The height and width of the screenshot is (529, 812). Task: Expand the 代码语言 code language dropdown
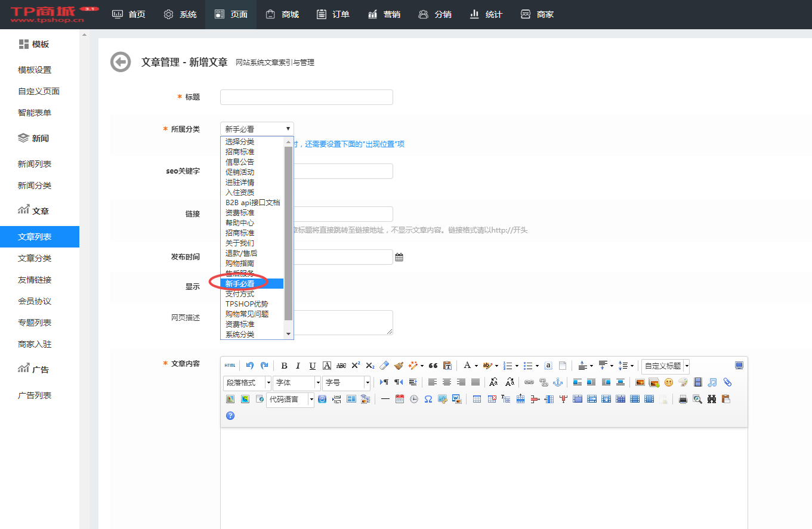[290, 399]
